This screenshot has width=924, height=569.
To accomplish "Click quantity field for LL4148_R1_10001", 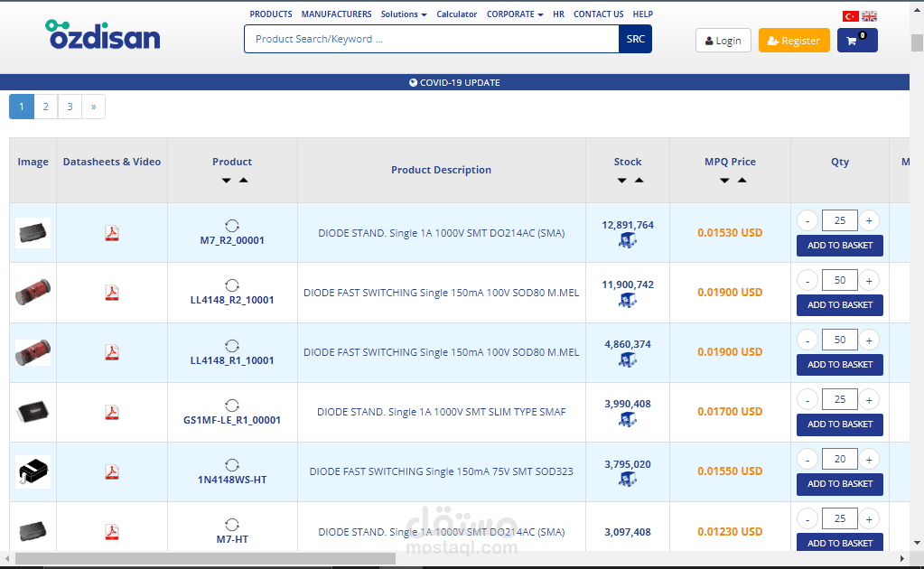I will [840, 340].
